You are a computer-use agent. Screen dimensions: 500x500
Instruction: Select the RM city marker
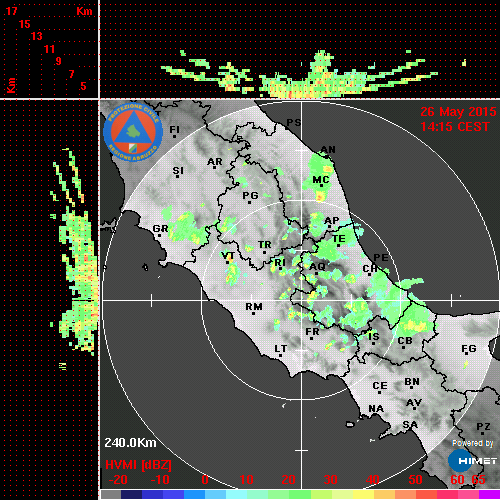(x=254, y=313)
